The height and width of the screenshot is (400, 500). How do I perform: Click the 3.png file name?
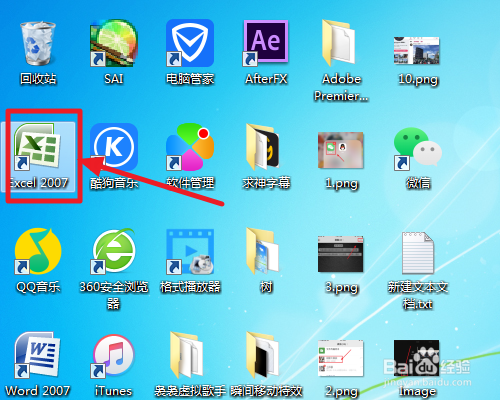(342, 287)
